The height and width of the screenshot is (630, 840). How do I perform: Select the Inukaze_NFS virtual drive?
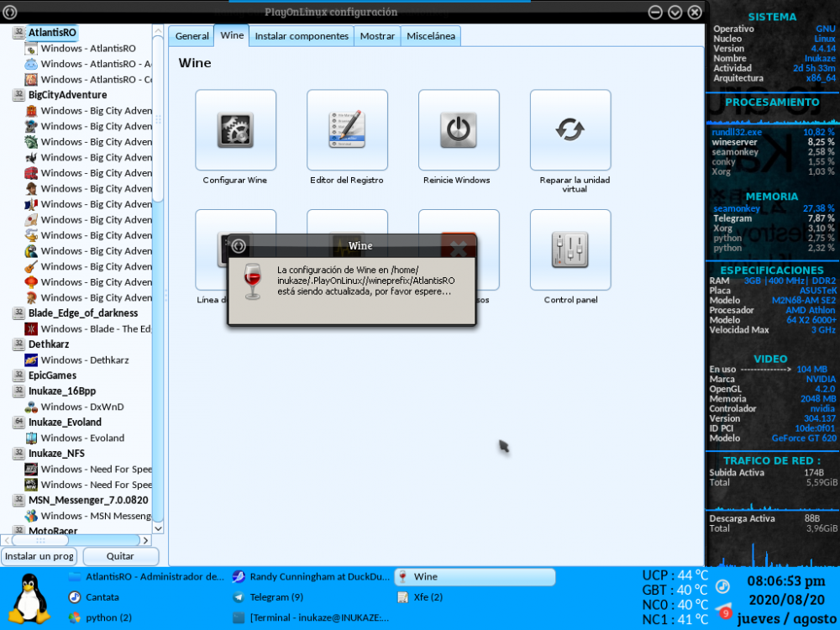click(x=56, y=454)
